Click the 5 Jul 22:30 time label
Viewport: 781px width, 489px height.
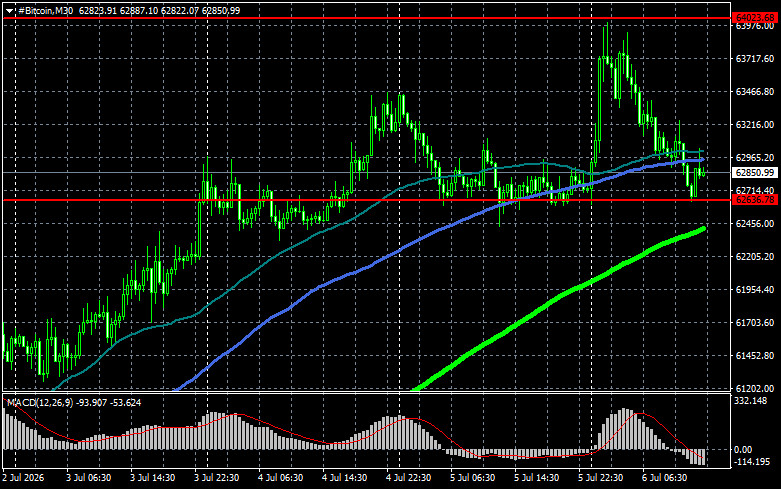click(601, 478)
